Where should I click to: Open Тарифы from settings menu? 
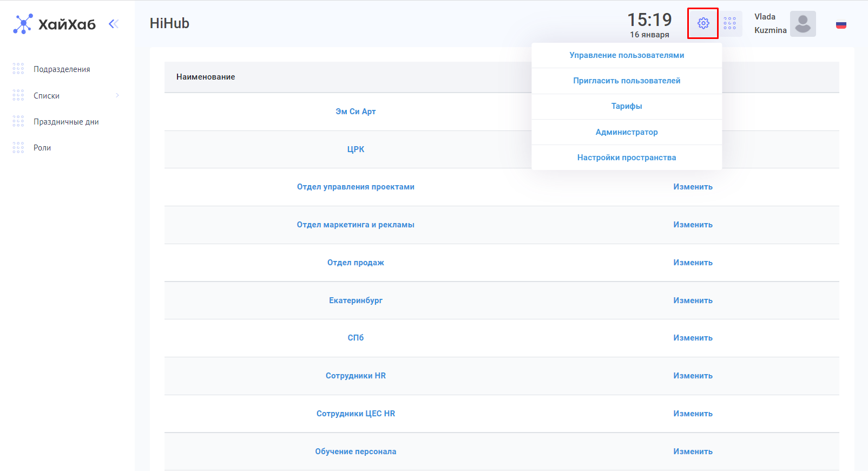coord(627,106)
